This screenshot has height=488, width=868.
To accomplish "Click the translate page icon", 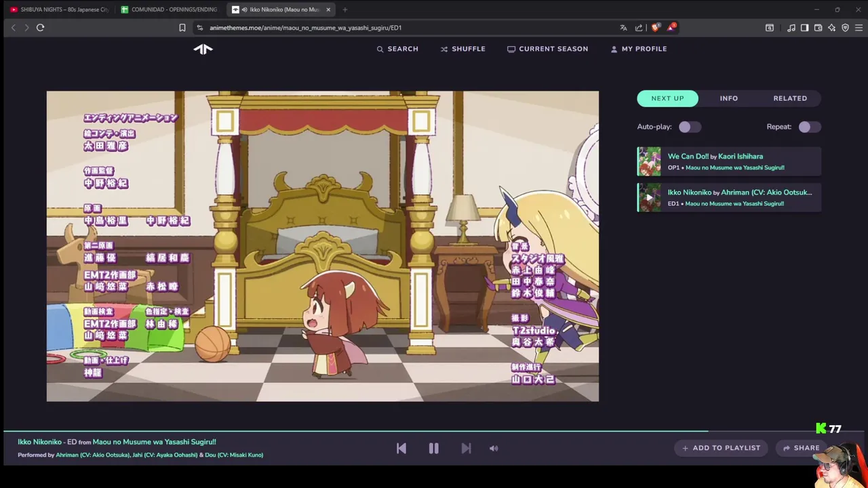I will click(623, 28).
